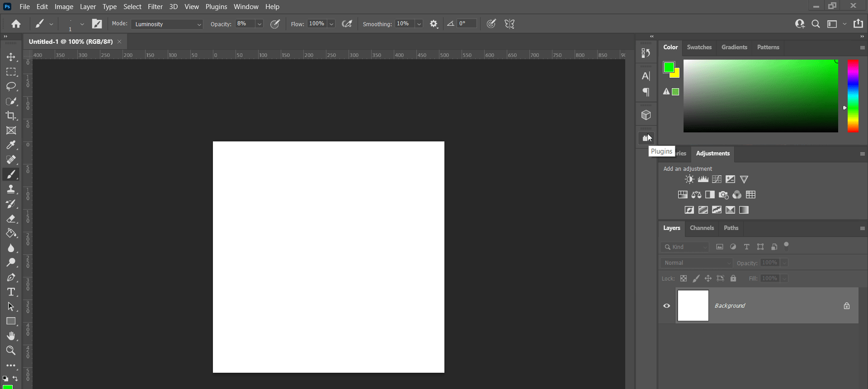
Task: Switch to the Channels tab
Action: pyautogui.click(x=702, y=228)
